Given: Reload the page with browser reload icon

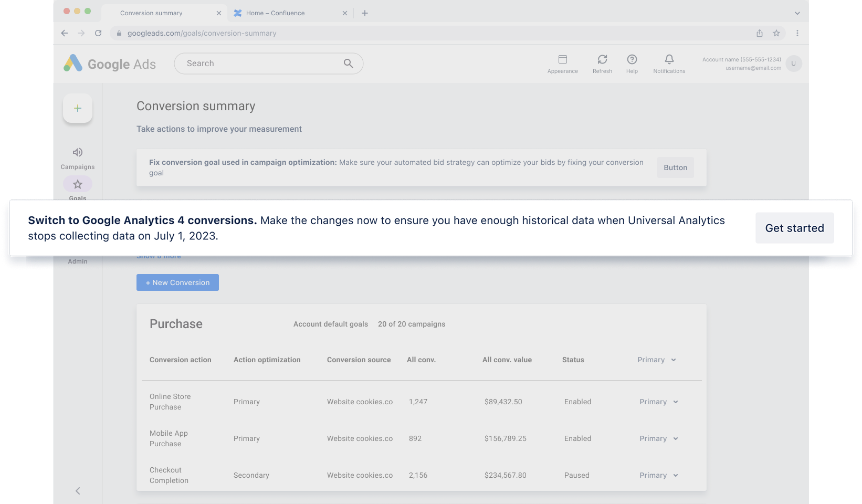Looking at the screenshot, I should pyautogui.click(x=98, y=33).
